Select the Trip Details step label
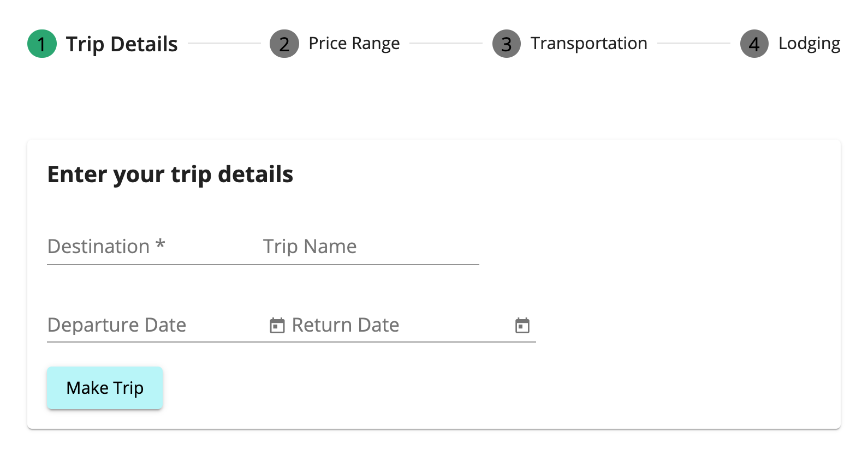This screenshot has width=868, height=456. pos(122,44)
